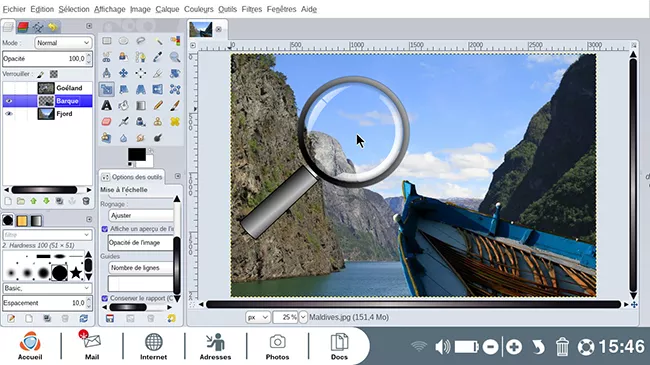650x365 pixels.
Task: Toggle visibility of the Barque layer
Action: click(x=9, y=101)
